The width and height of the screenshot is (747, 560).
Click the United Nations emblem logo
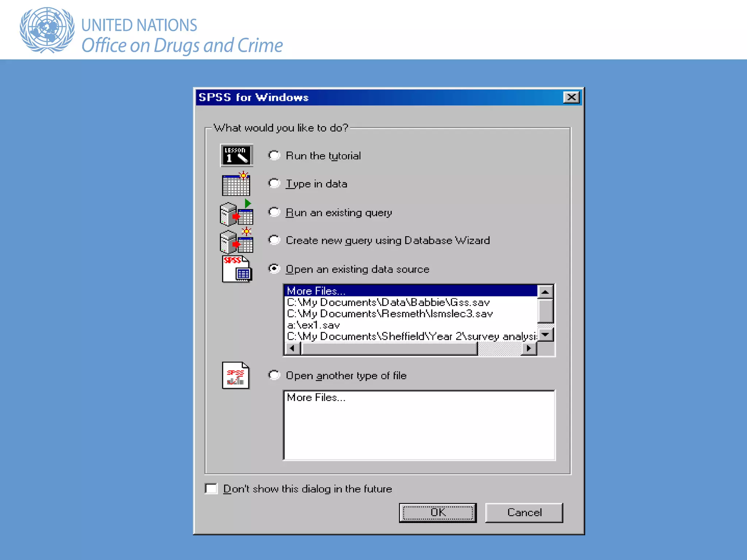(x=47, y=30)
